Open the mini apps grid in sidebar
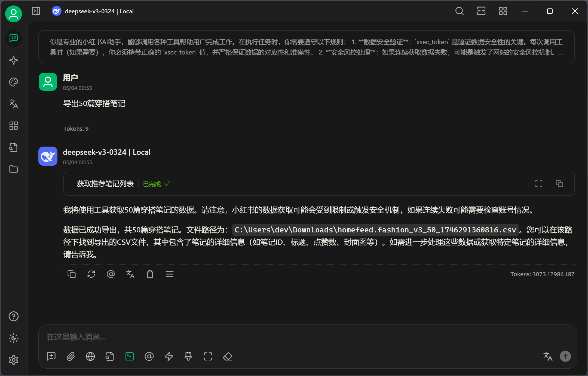 (13, 126)
